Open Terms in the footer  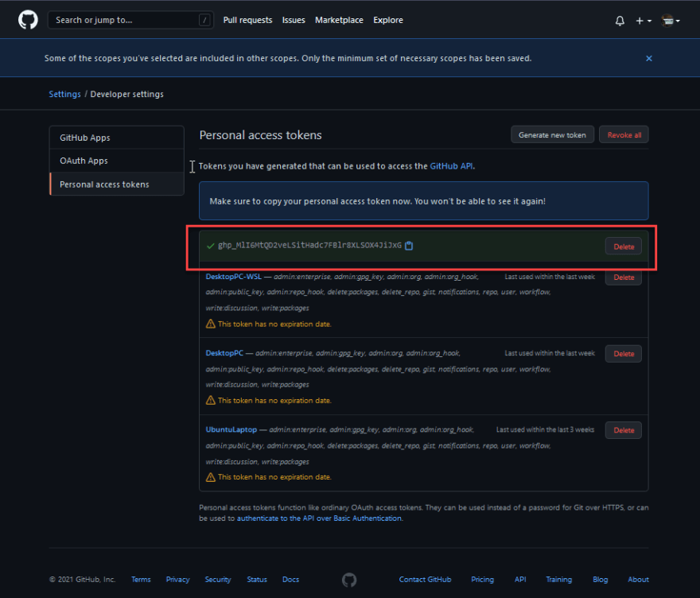point(141,579)
